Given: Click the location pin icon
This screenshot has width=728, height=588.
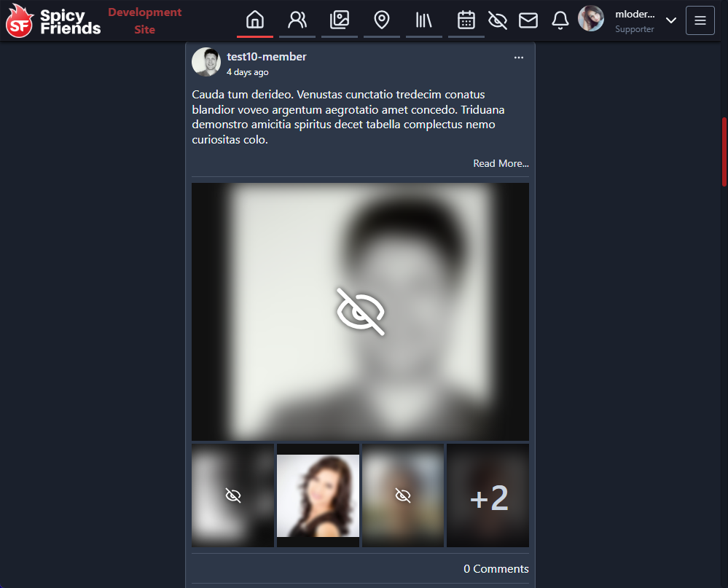Looking at the screenshot, I should point(381,20).
